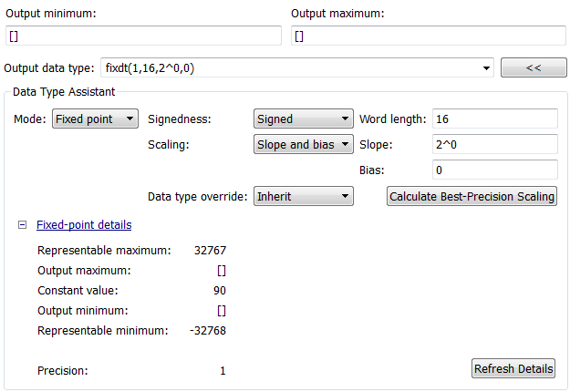The image size is (570, 392).
Task: Open the Data type override dropdown
Action: tap(303, 196)
